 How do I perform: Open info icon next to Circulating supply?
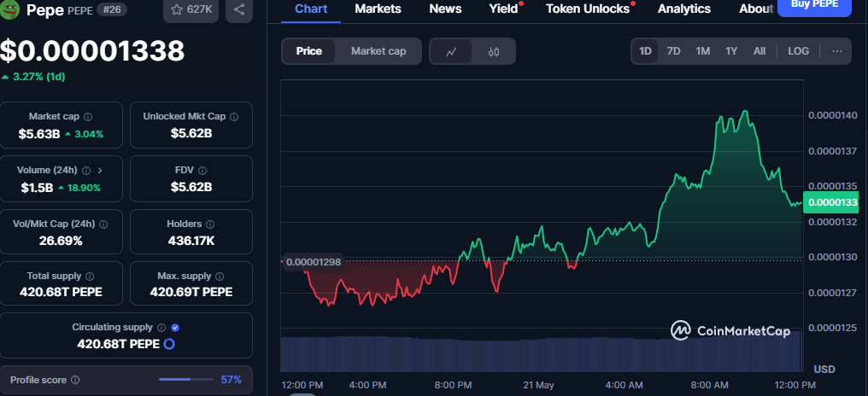[x=161, y=328]
